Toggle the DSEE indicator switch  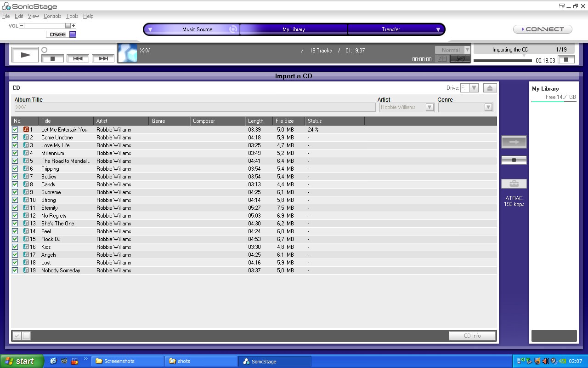click(x=73, y=34)
